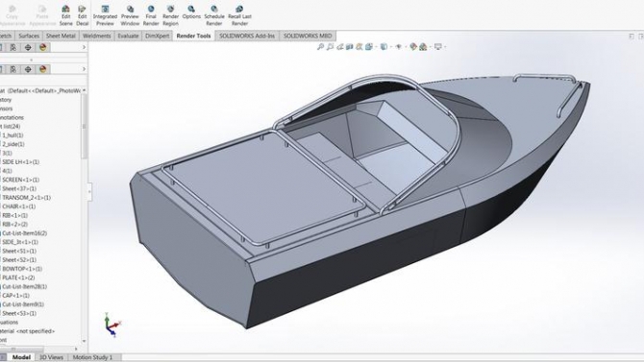Click Recall Last Render
Screen dimensions: 644x362
239,15
